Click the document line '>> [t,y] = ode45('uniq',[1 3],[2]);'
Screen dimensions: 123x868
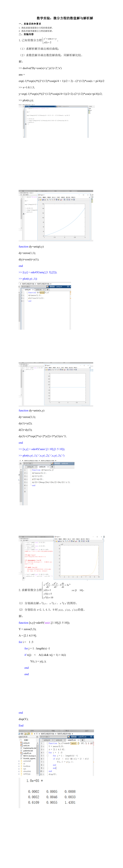pyautogui.click(x=38, y=272)
